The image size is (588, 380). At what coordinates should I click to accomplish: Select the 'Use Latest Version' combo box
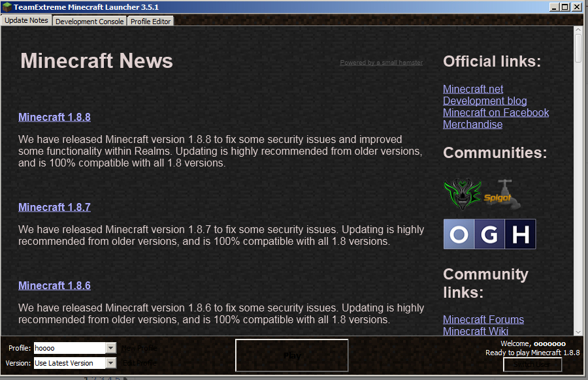[x=74, y=363]
